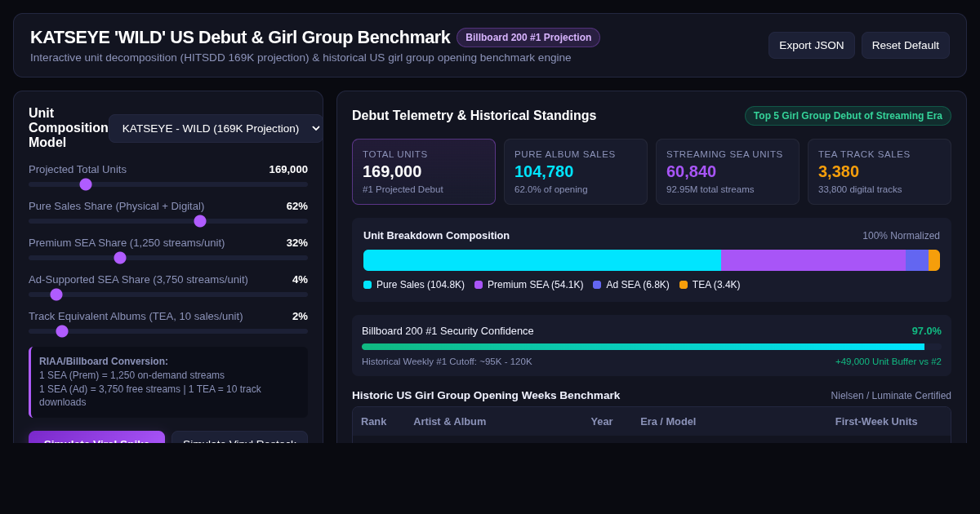Click the 62% pure sales share value

(x=297, y=206)
